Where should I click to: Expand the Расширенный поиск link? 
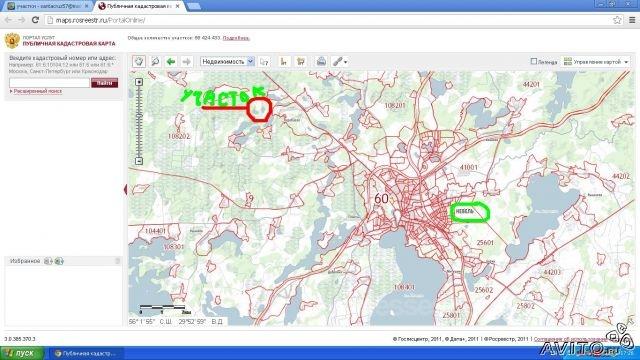(x=38, y=91)
